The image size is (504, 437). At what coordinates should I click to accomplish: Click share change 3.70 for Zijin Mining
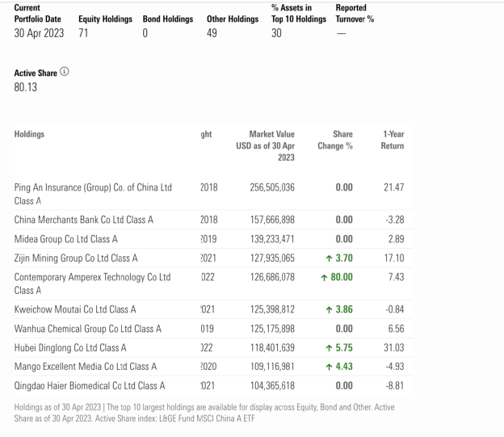339,258
